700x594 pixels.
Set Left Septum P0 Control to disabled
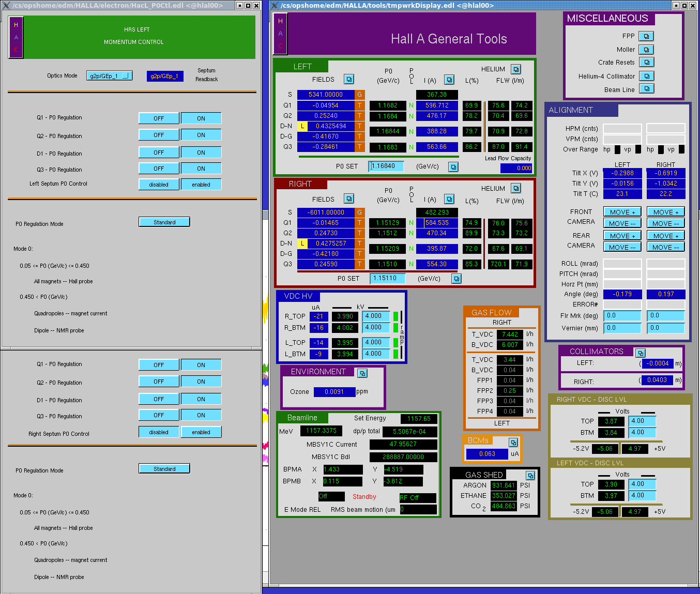click(159, 185)
